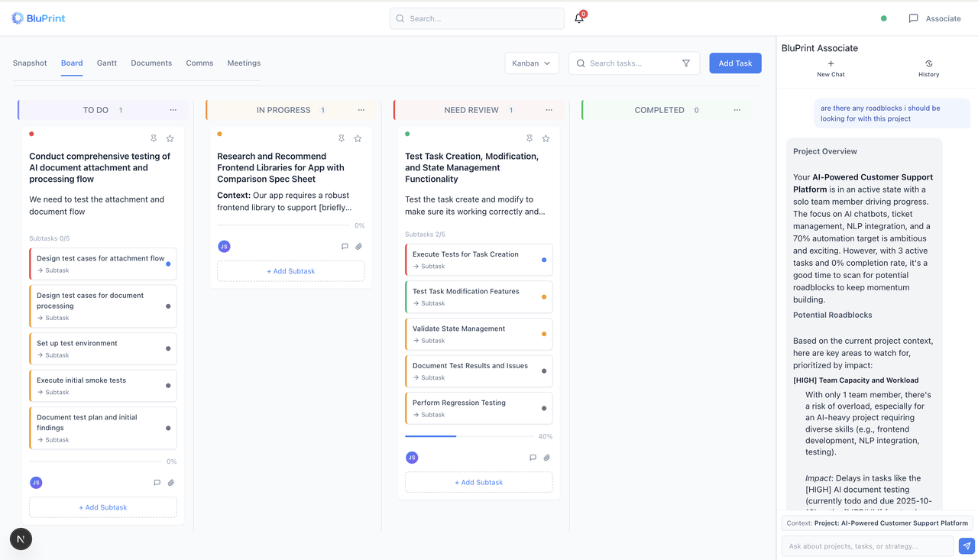The width and height of the screenshot is (978, 560).
Task: Click the Add Task button
Action: pyautogui.click(x=735, y=63)
